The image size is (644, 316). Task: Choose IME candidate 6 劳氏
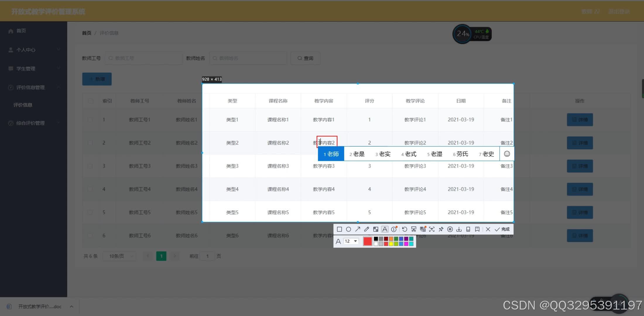[x=460, y=154]
